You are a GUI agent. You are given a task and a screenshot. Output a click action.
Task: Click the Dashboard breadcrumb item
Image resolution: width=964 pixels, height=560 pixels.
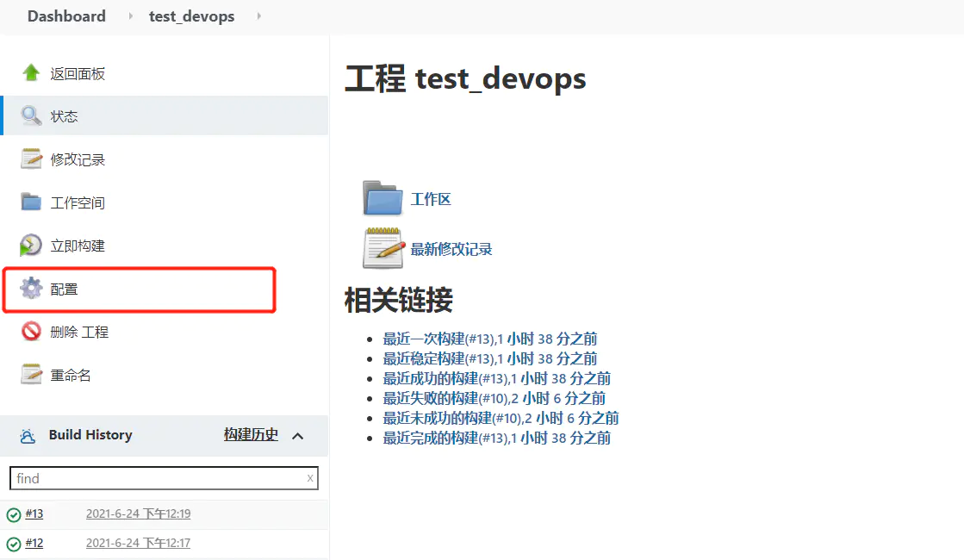(x=66, y=16)
